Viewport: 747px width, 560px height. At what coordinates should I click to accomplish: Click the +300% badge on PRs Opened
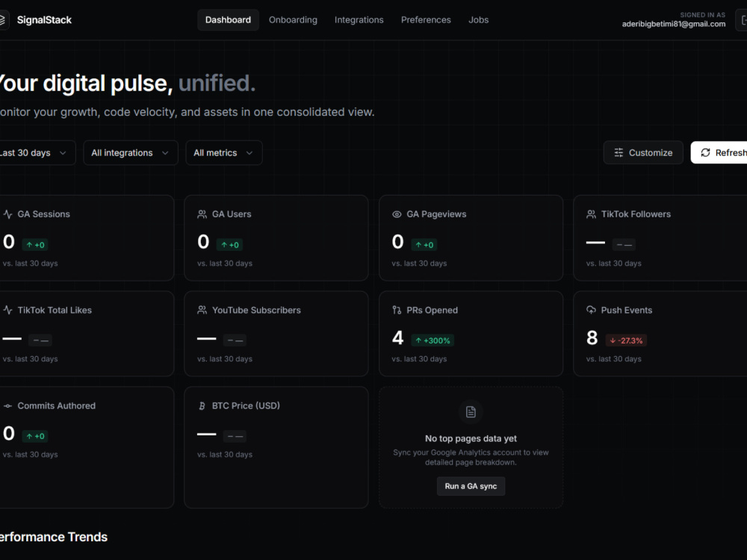(433, 340)
